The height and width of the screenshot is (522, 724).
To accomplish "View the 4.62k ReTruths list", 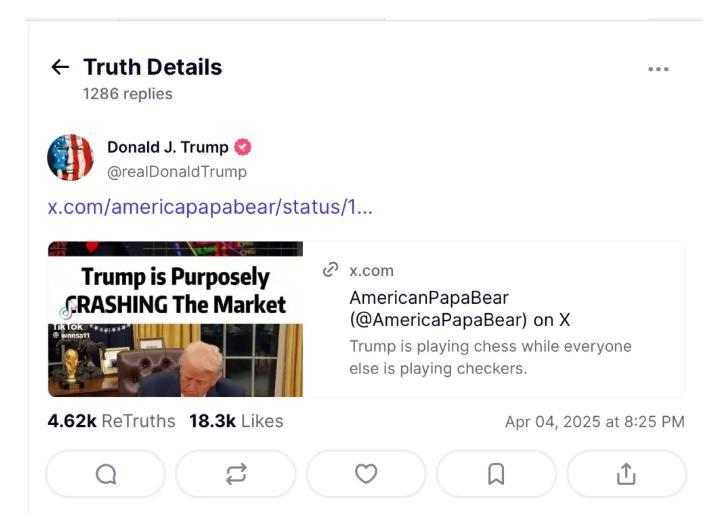I will 111,421.
